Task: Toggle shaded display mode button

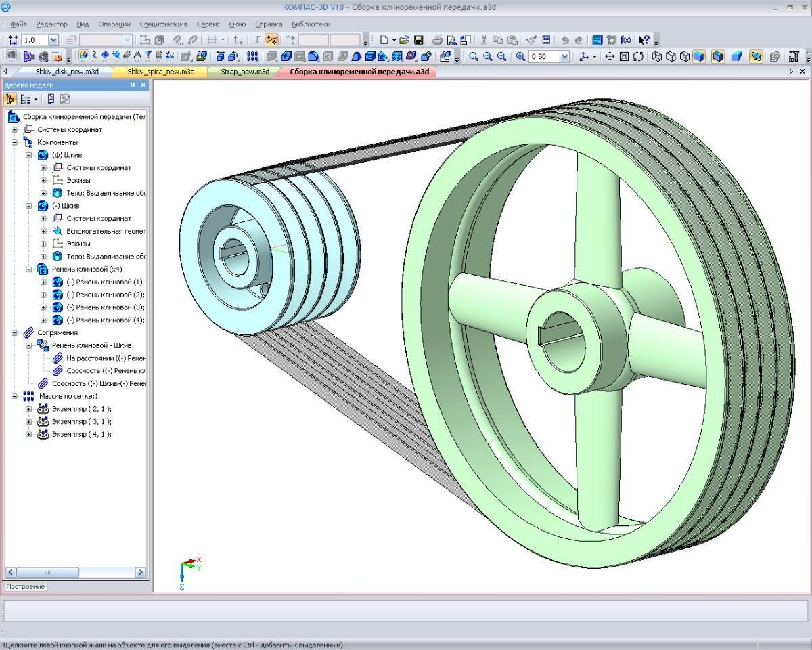Action: pos(699,57)
